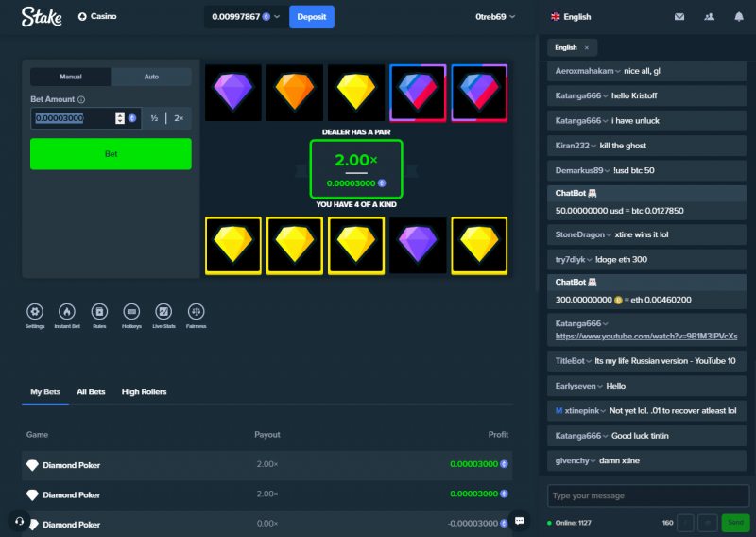Click the Deposit button
Screen dimensions: 756x537
coord(312,17)
